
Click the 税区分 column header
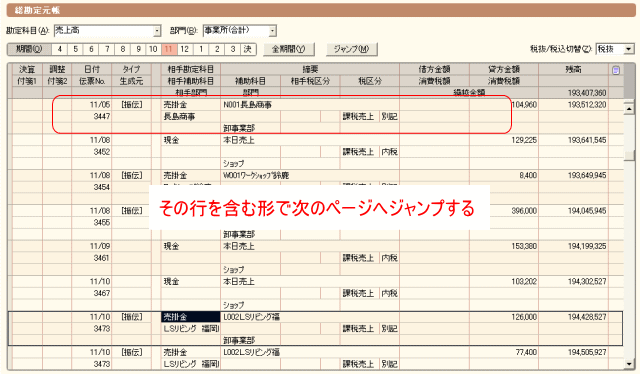tap(369, 81)
